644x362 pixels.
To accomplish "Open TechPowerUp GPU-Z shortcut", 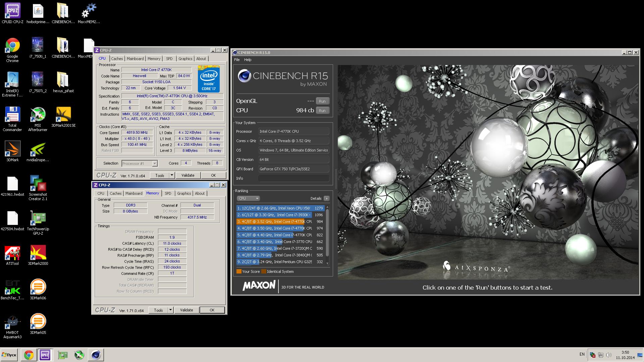I will click(38, 223).
